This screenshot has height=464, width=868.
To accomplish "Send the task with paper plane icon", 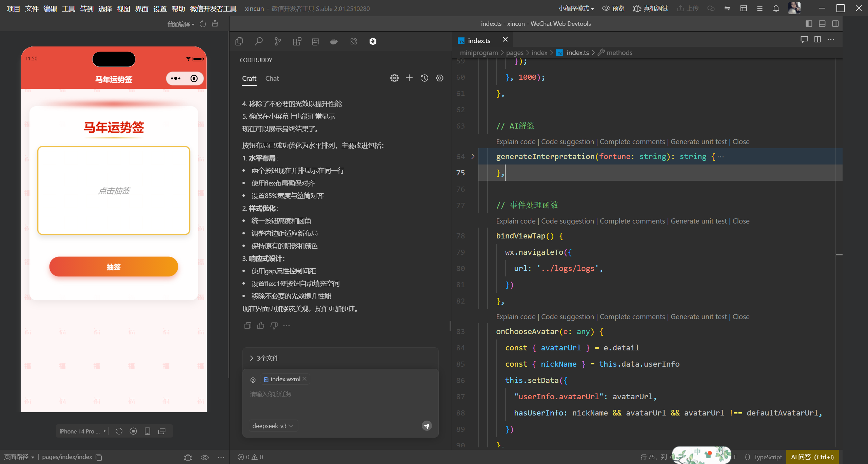I will [x=427, y=426].
